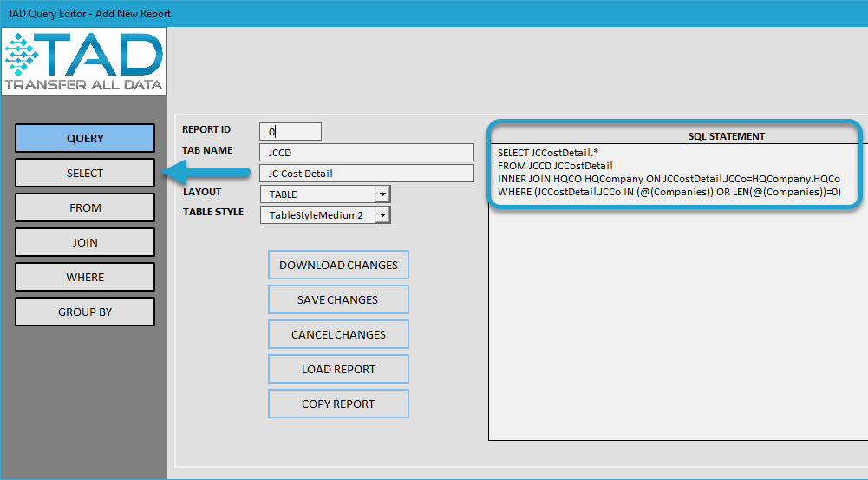Click the TAD Transfer All Data logo

coord(84,62)
